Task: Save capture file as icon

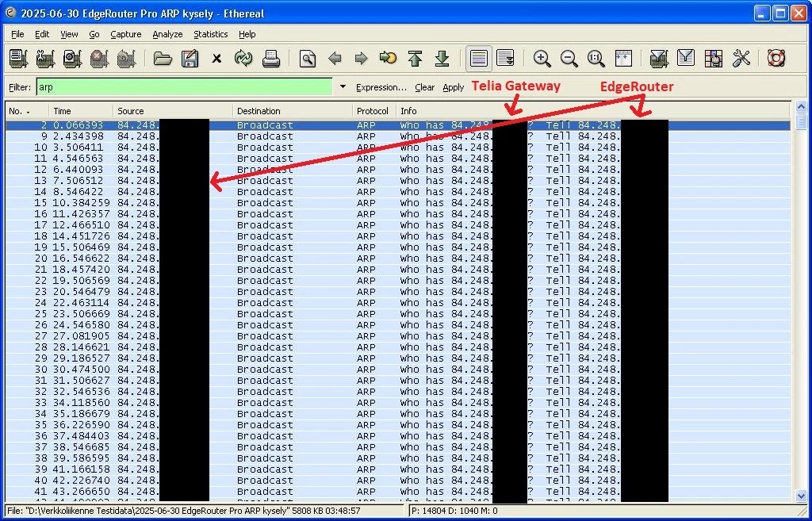Action: click(190, 59)
